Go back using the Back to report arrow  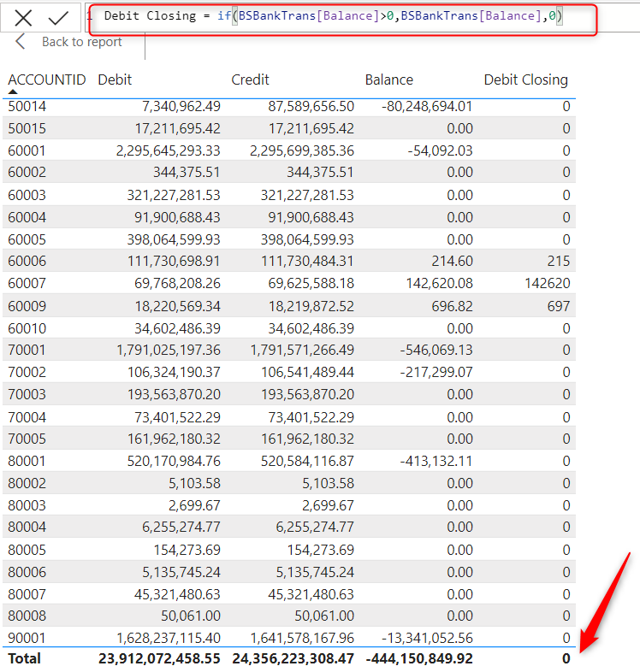[x=21, y=42]
